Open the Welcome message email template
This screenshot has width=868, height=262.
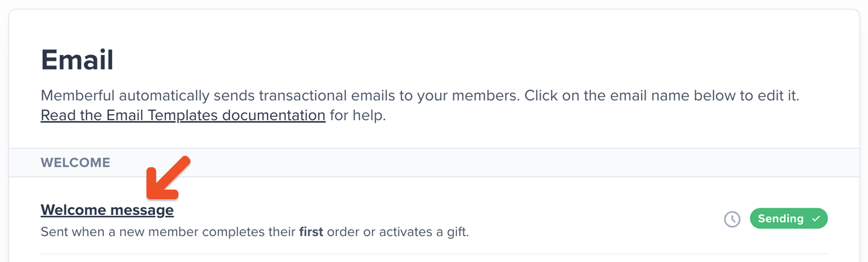pyautogui.click(x=107, y=210)
